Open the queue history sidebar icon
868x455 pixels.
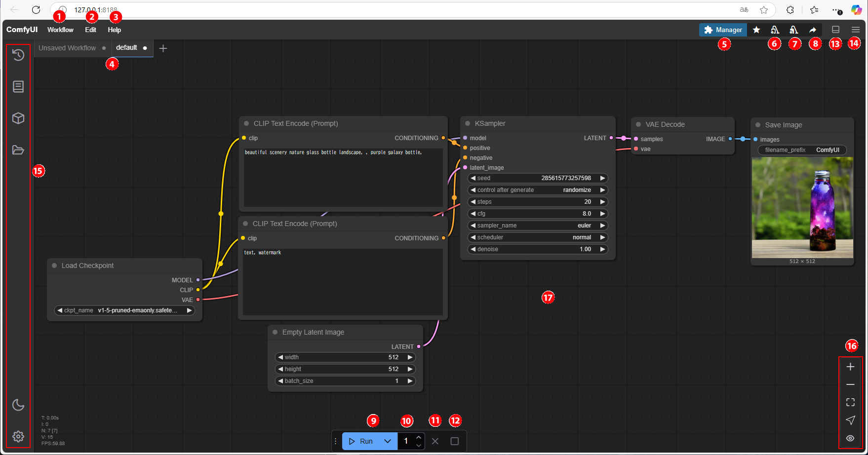[18, 55]
